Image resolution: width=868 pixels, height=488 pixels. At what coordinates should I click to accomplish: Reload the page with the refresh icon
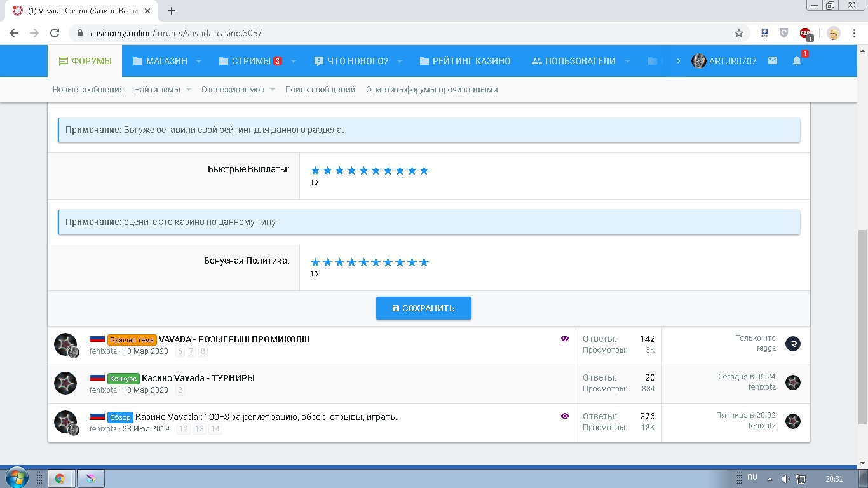[55, 33]
